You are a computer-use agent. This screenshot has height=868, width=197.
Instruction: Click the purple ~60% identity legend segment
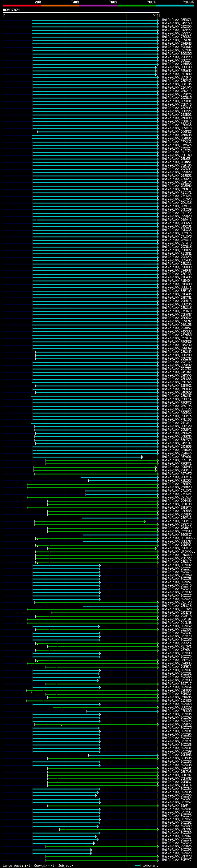99,6
